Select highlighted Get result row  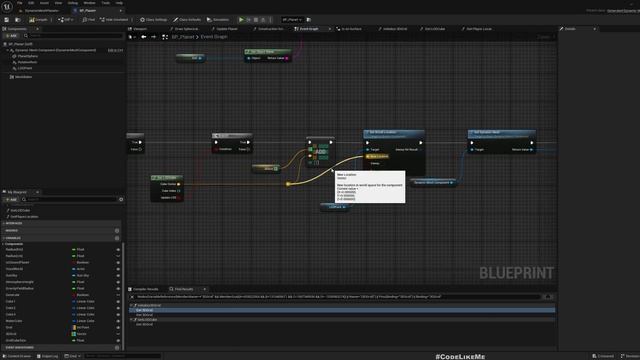coord(342,310)
